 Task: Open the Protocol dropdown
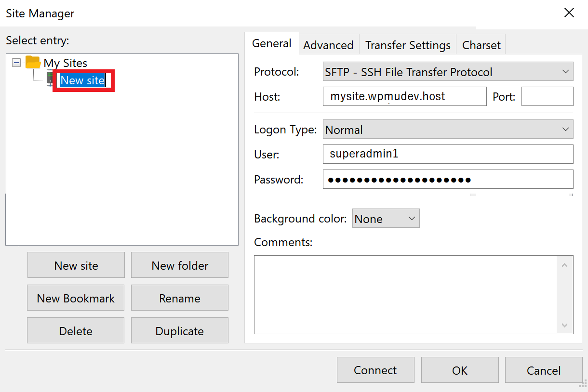click(448, 72)
